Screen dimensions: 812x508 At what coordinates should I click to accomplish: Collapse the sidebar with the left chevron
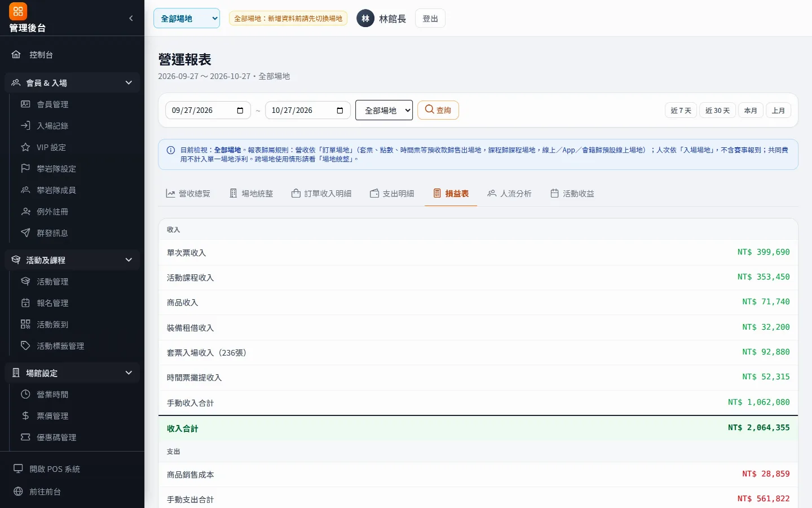click(131, 18)
